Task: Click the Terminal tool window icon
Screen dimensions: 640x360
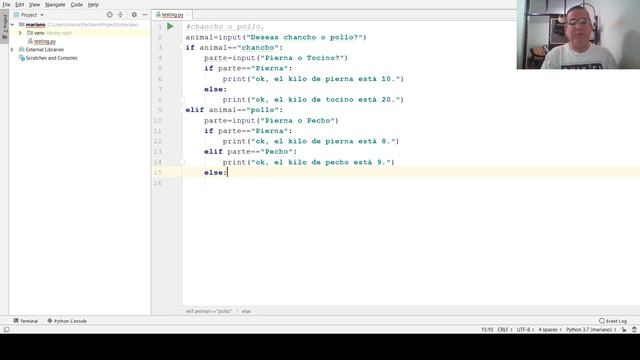Action: coord(16,321)
